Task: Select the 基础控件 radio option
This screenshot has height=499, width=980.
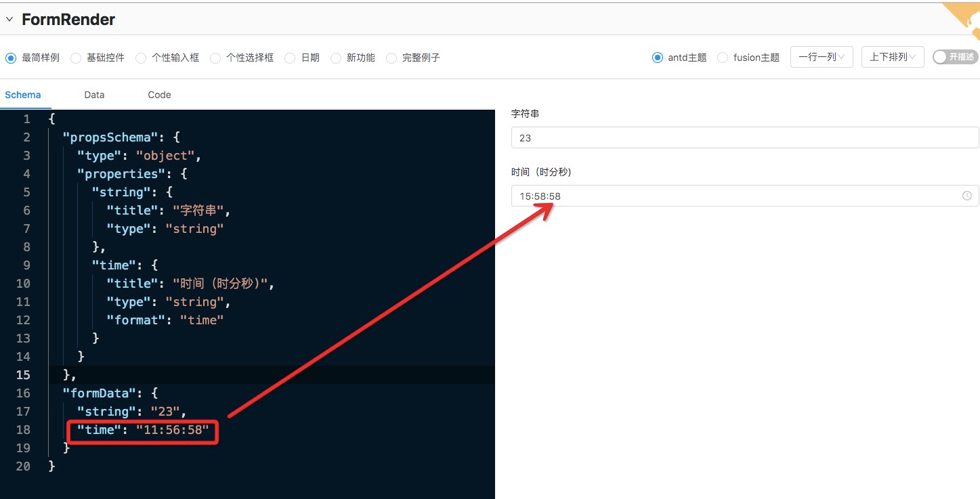Action: coord(76,58)
